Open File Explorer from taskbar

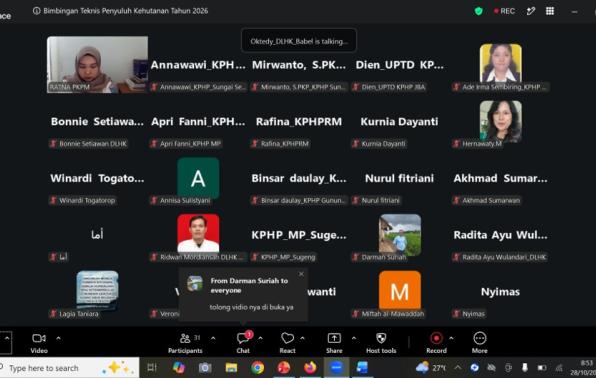pyautogui.click(x=231, y=367)
